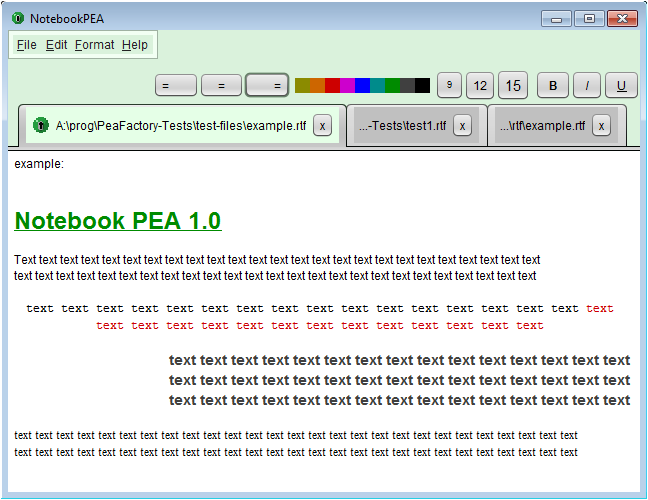Pick the red color swatch
This screenshot has width=648, height=500.
click(x=332, y=86)
